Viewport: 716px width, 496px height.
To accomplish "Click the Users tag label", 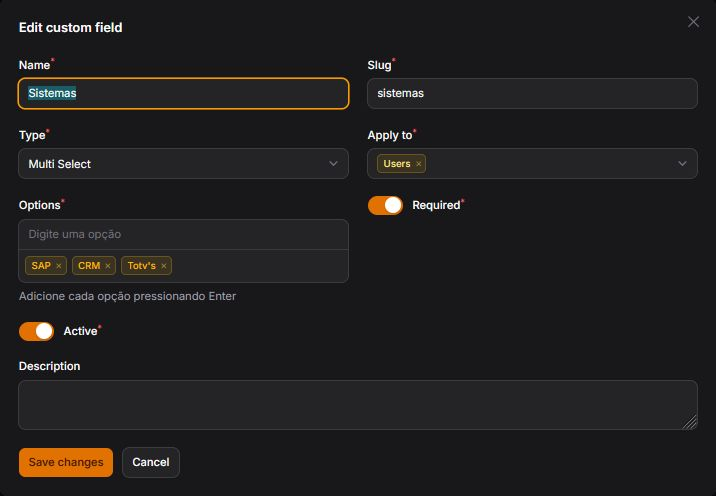I will (x=397, y=164).
